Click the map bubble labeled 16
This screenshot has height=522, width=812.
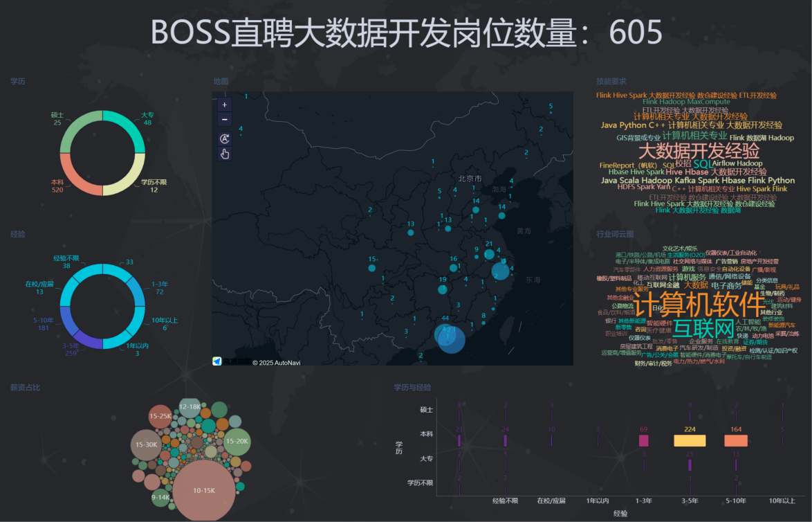click(453, 268)
